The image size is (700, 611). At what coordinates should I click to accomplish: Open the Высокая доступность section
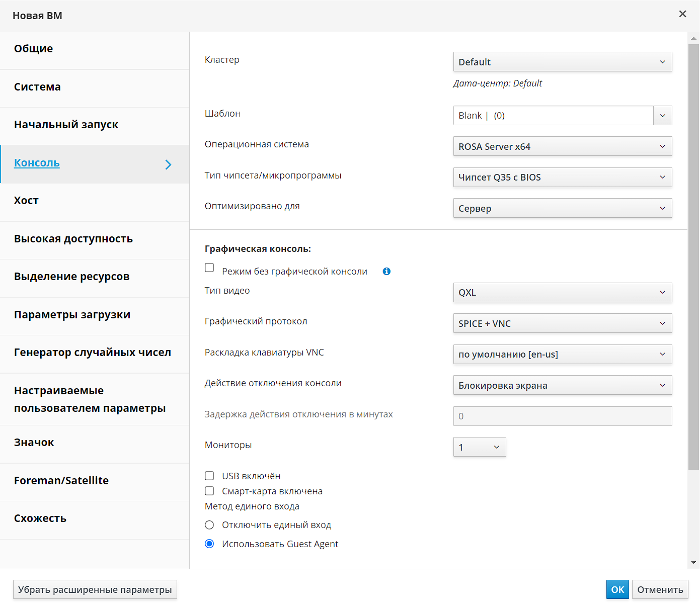click(73, 239)
